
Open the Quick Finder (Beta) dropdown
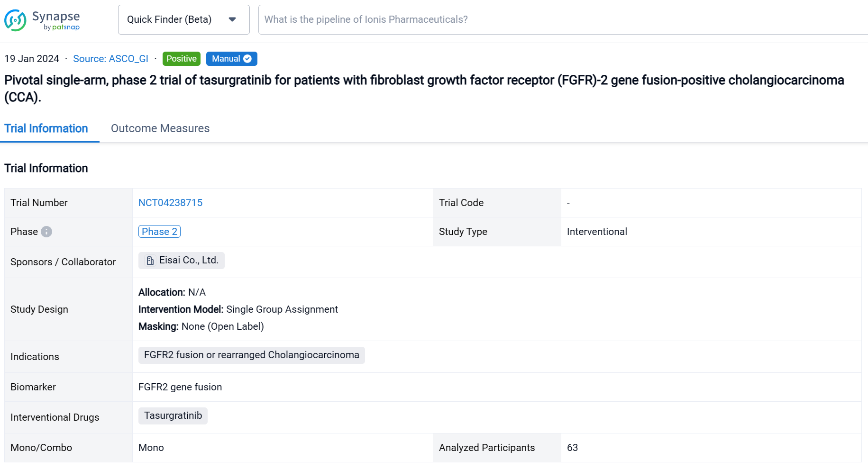point(183,19)
